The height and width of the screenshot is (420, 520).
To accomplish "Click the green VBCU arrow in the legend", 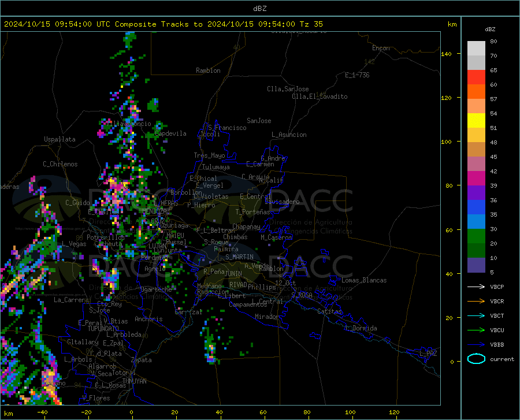I will click(476, 330).
